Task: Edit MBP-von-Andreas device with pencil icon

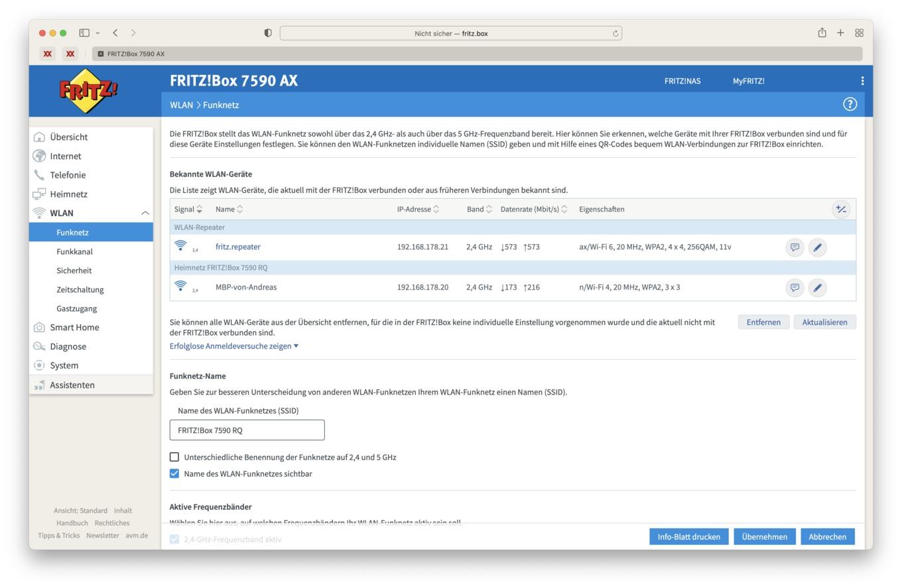Action: pyautogui.click(x=817, y=288)
